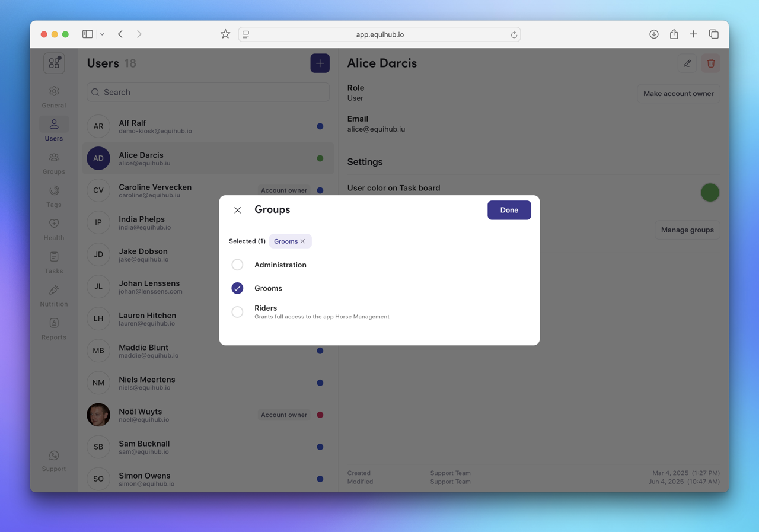Uncheck the Grooms group checkbox

coord(237,288)
